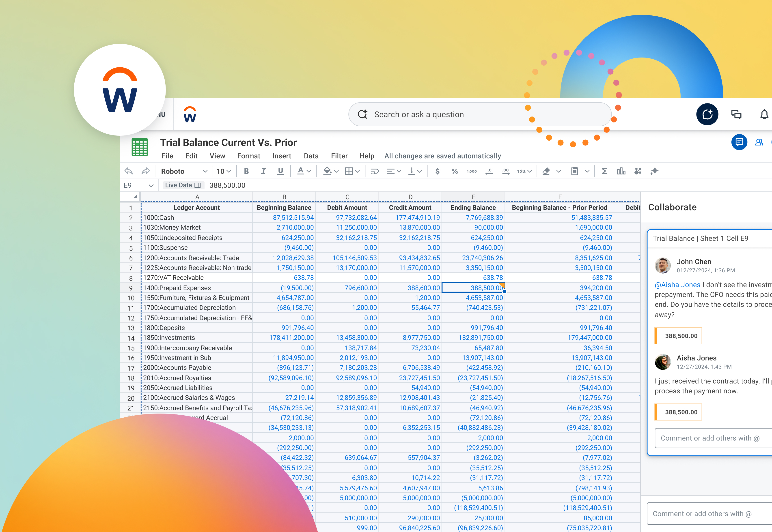Click the text wrap icon

tap(375, 171)
